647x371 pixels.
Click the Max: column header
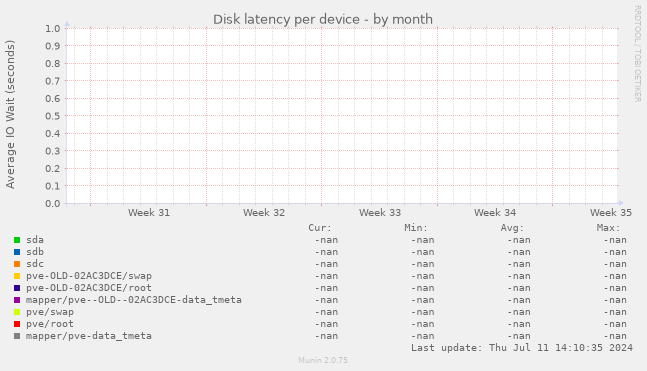tap(608, 228)
